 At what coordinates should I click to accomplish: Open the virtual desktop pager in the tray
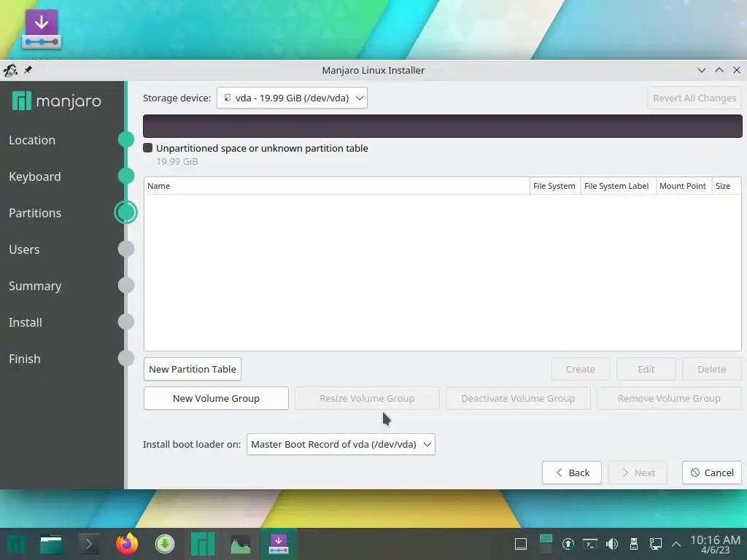click(x=546, y=544)
